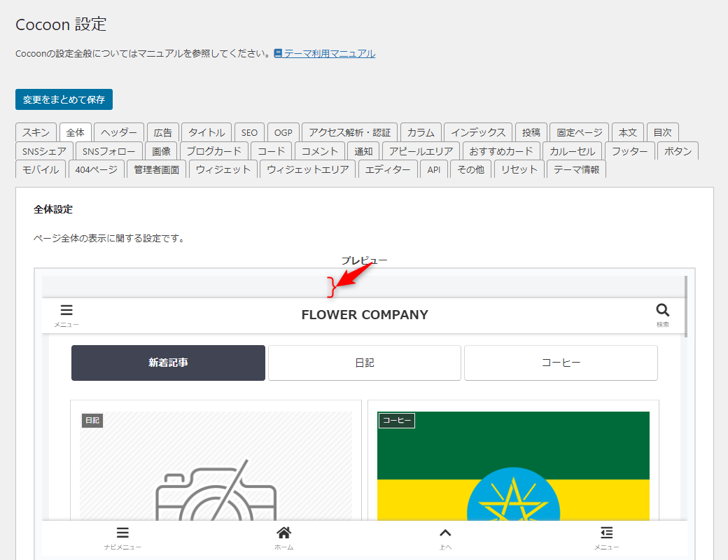The height and width of the screenshot is (560, 728).
Task: Click the sidebar menu icon at bottom right
Action: 606,533
